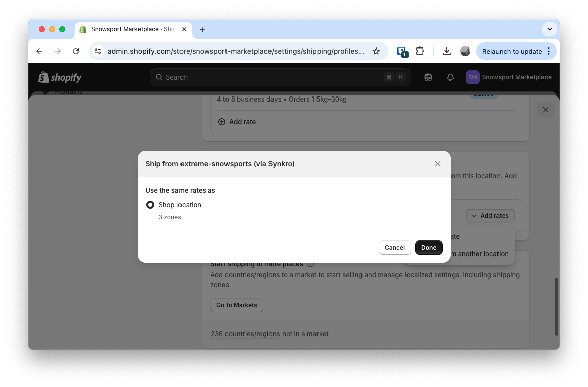Cancel the ship from dialog
The height and width of the screenshot is (387, 588).
(394, 248)
